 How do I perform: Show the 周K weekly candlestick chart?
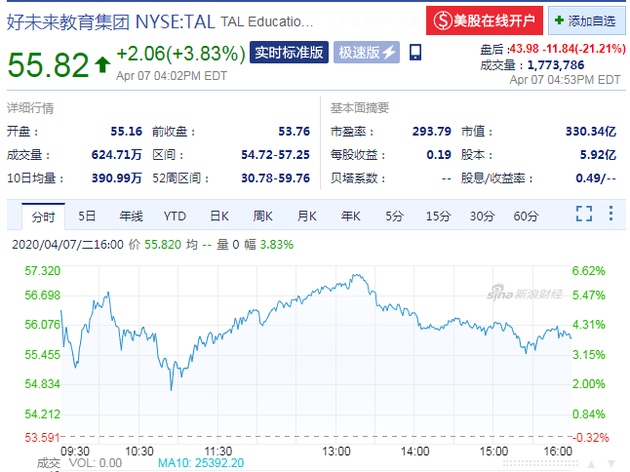(x=262, y=215)
